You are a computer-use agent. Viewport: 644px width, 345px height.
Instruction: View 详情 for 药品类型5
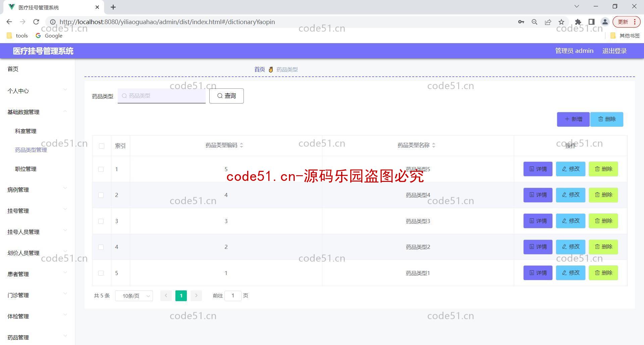[x=538, y=169]
